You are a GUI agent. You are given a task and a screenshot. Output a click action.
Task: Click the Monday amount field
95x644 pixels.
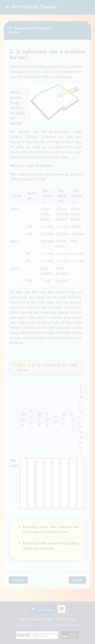(x=23, y=483)
